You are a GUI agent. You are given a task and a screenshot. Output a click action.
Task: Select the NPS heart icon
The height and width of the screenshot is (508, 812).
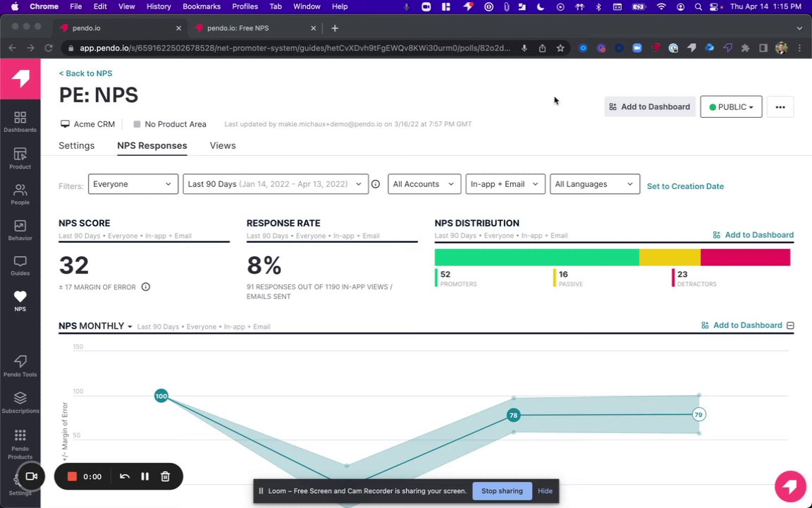20,296
